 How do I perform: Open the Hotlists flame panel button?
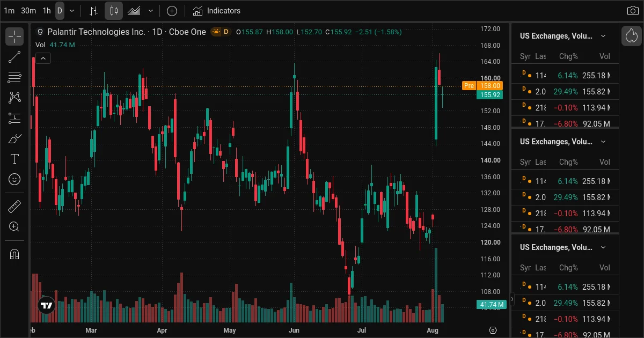(x=632, y=36)
